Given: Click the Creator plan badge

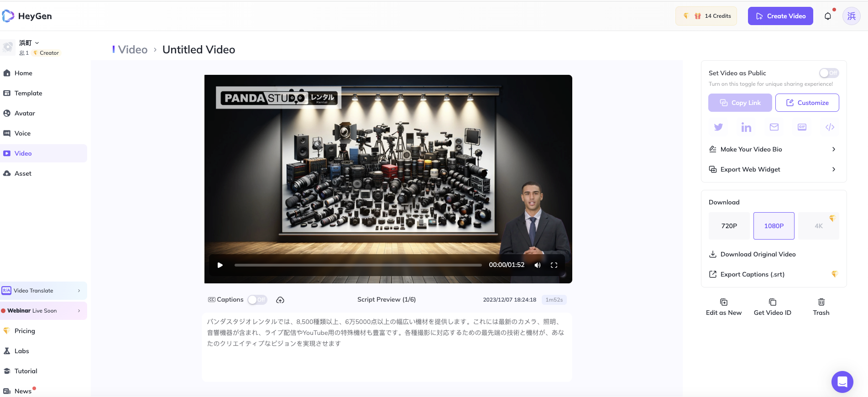Looking at the screenshot, I should [46, 53].
